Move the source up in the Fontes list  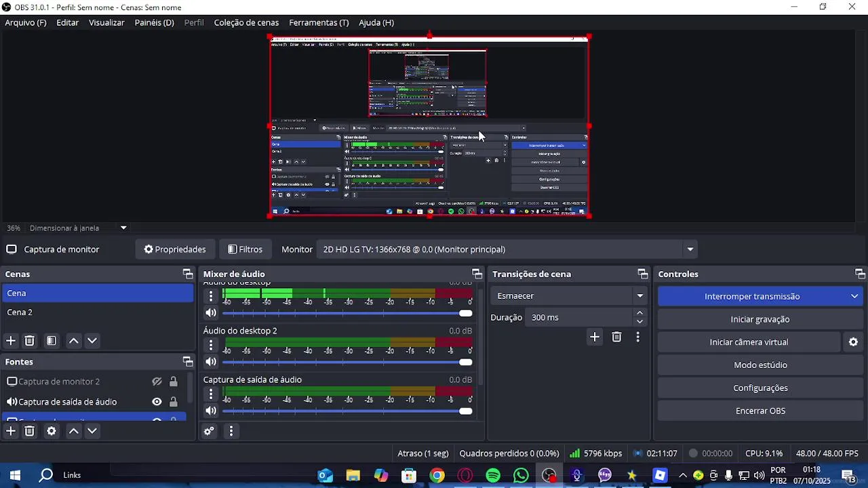tap(74, 431)
